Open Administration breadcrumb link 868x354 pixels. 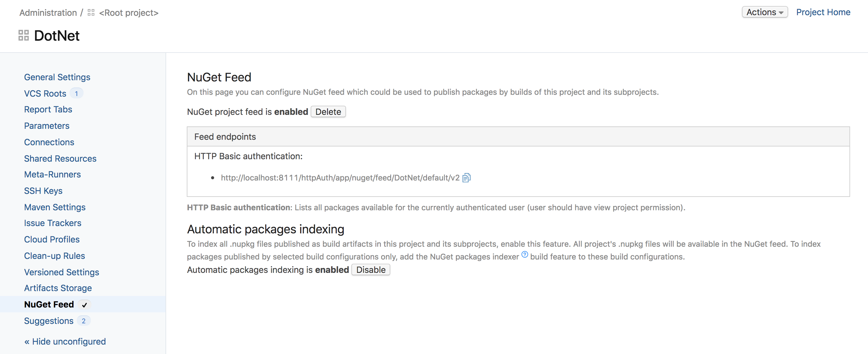pyautogui.click(x=48, y=12)
